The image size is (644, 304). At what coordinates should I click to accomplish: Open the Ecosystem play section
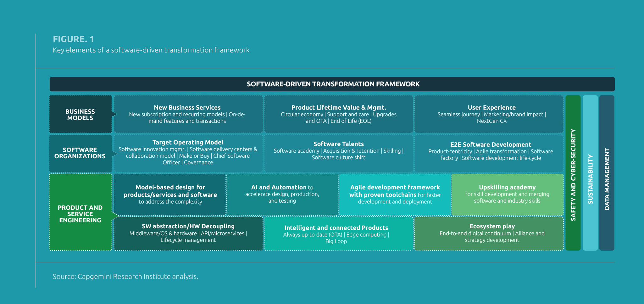click(489, 234)
